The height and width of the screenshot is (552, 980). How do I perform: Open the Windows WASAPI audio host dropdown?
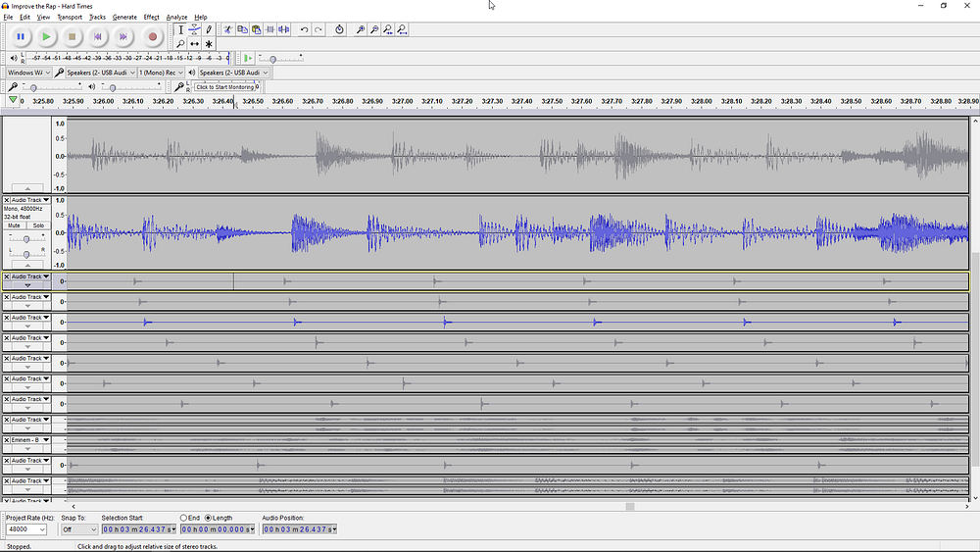[28, 73]
